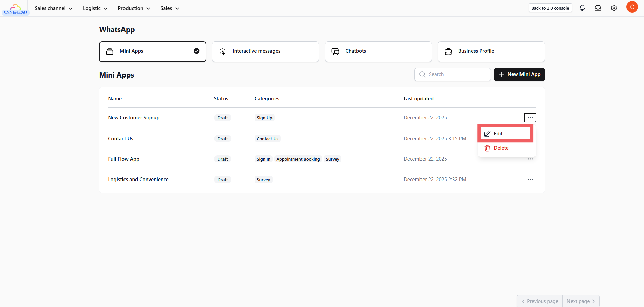The image size is (644, 307).
Task: Click the Business Profile briefcase icon
Action: (x=448, y=51)
